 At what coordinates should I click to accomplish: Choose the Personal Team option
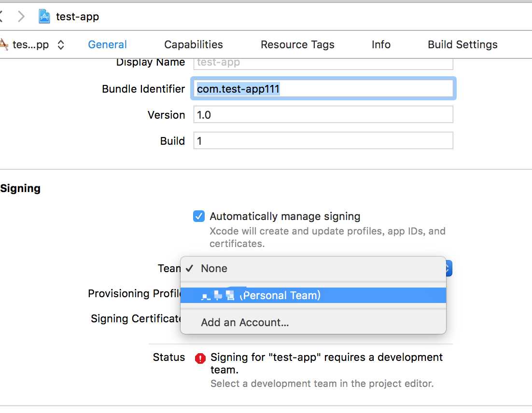(x=313, y=295)
